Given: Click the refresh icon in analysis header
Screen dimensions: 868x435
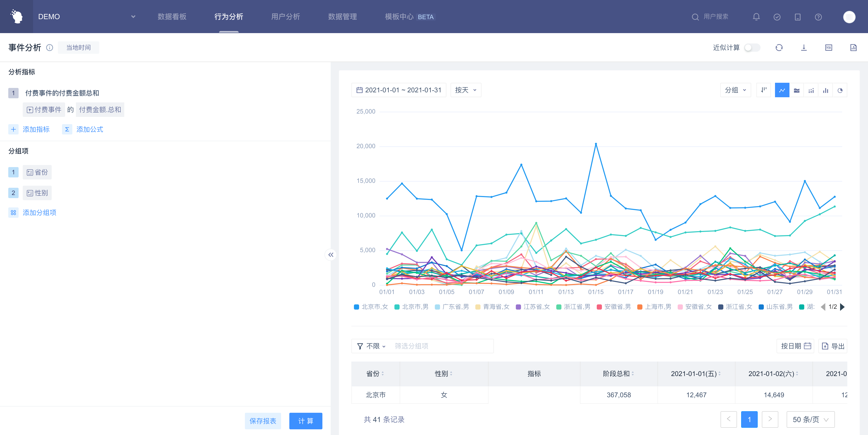Looking at the screenshot, I should click(x=779, y=48).
